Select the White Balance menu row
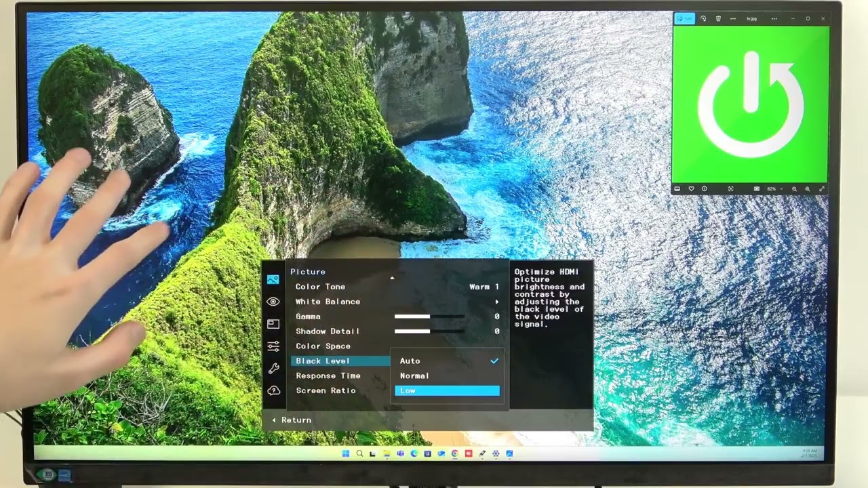Image resolution: width=868 pixels, height=488 pixels. (397, 302)
